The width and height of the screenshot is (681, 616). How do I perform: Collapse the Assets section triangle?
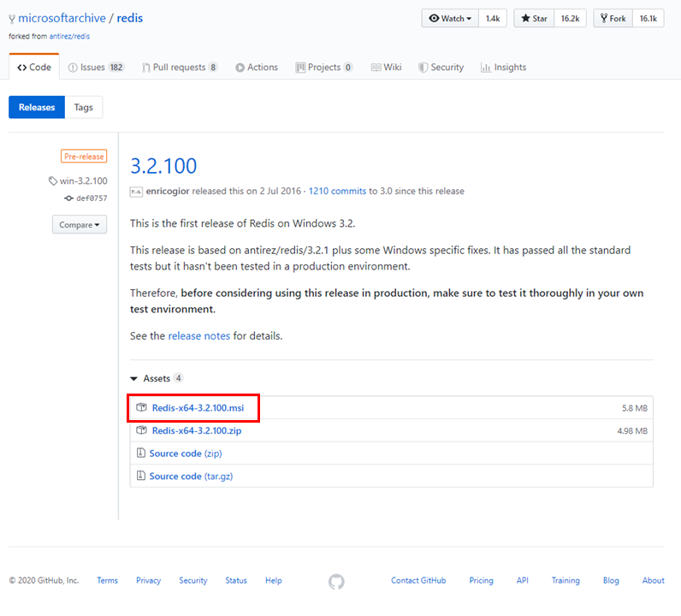[x=133, y=379]
